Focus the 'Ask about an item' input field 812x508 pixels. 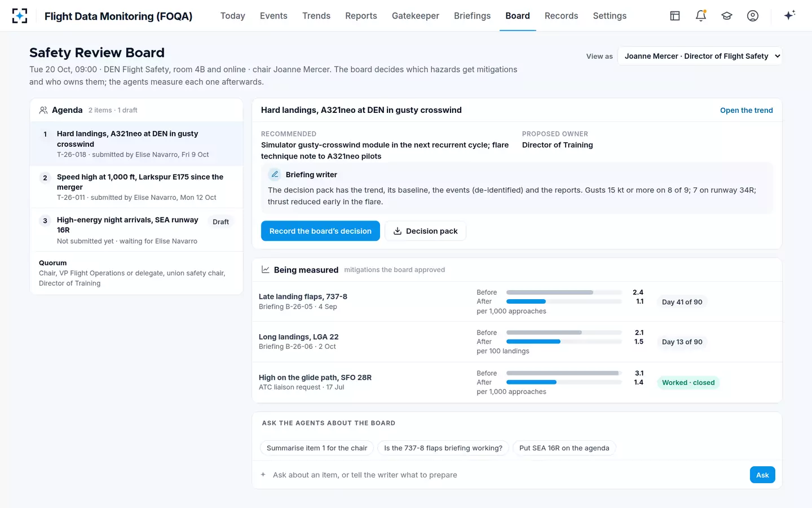tap(507, 475)
